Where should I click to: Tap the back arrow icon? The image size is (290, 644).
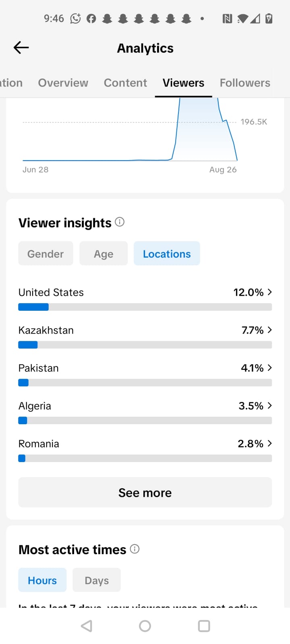[21, 47]
